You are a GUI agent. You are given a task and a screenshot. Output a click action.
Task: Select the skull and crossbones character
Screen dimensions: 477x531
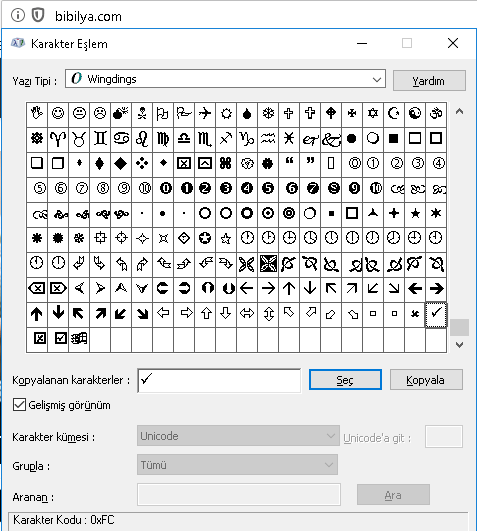142,113
